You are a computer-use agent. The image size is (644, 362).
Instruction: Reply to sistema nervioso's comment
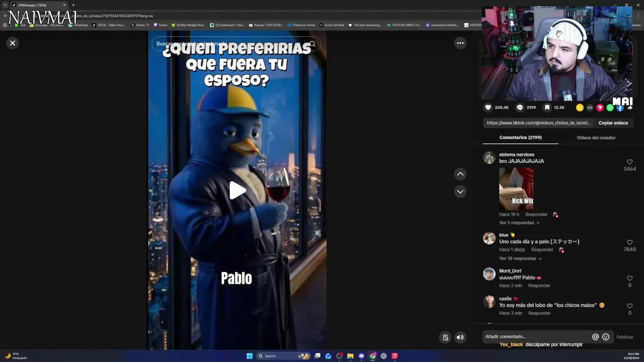click(536, 215)
